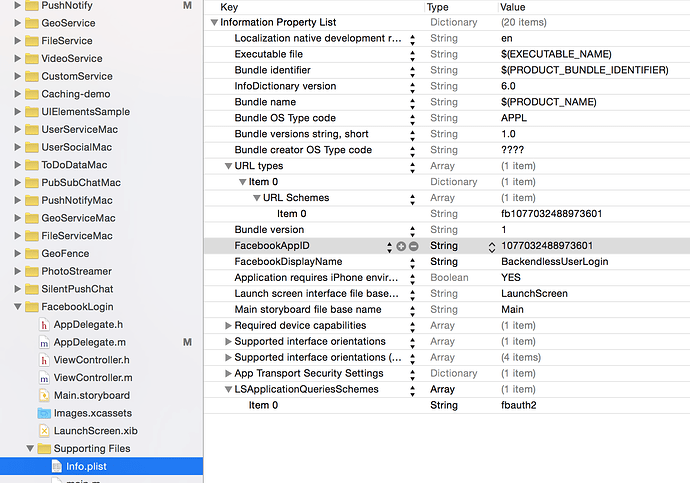Screen dimensions: 690x483
Task: Select value fb1077032488973601
Action: (551, 214)
